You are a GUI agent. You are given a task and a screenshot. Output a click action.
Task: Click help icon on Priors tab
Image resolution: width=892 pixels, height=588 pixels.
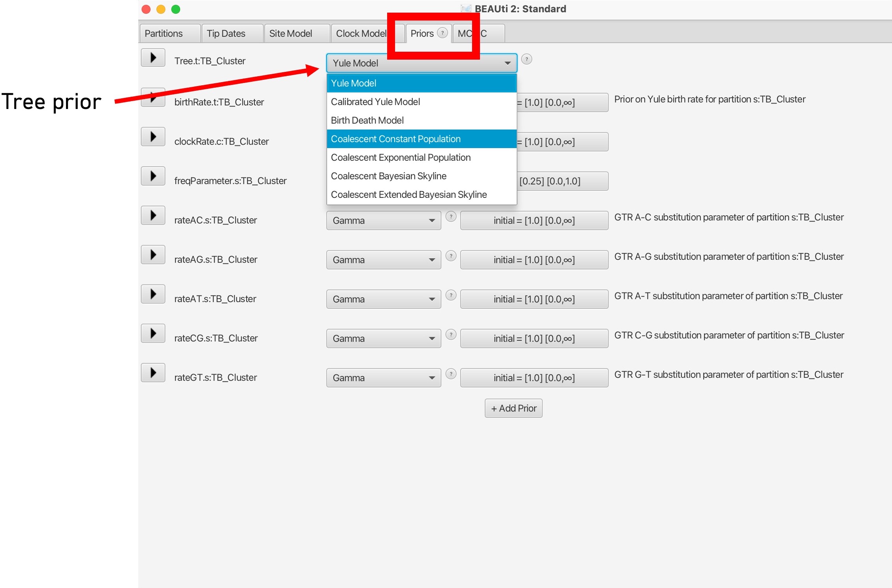[442, 33]
